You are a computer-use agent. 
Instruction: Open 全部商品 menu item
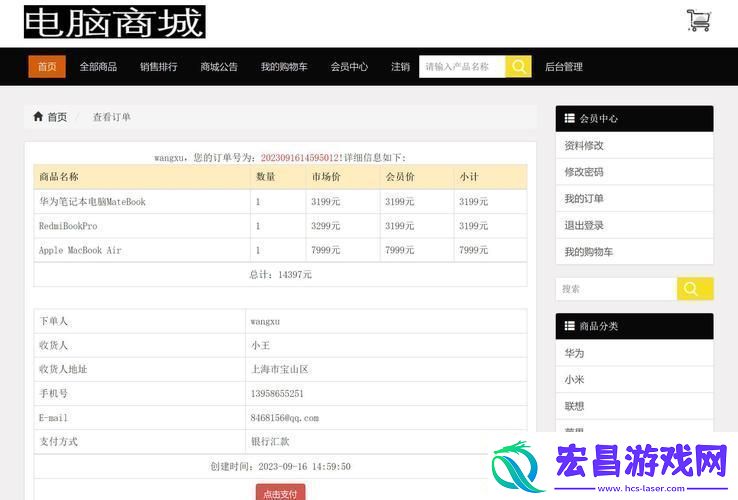click(x=98, y=66)
